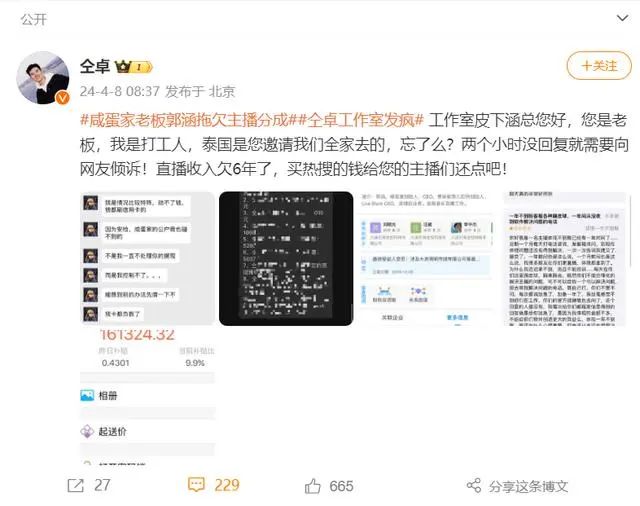640x506 pixels.
Task: Click the orange verified V badge on avatar
Action: (62, 98)
